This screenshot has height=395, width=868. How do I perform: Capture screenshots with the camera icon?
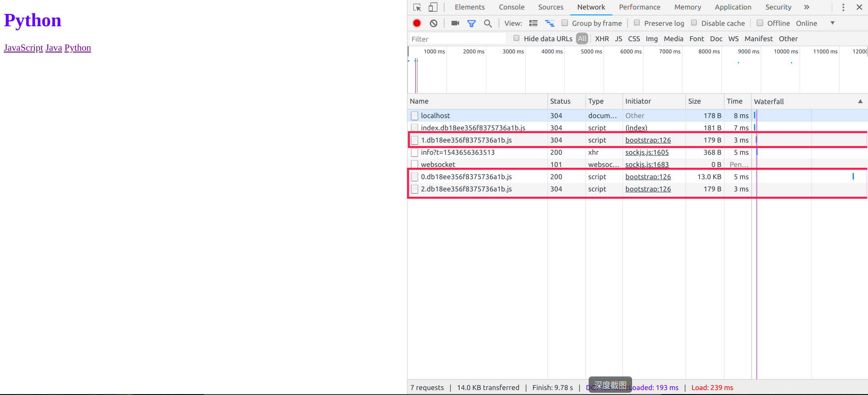pos(456,23)
